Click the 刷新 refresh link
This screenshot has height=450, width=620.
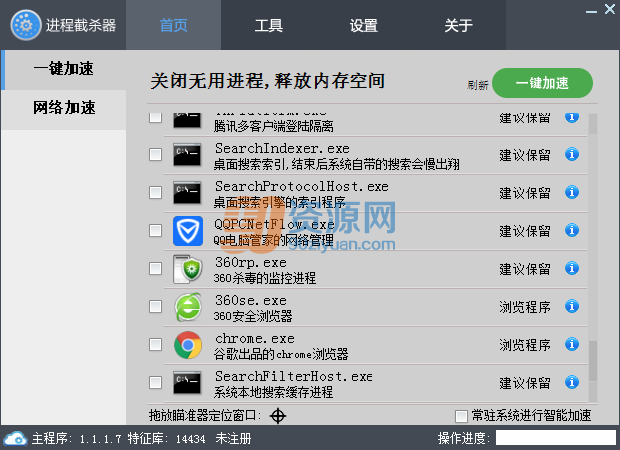478,85
